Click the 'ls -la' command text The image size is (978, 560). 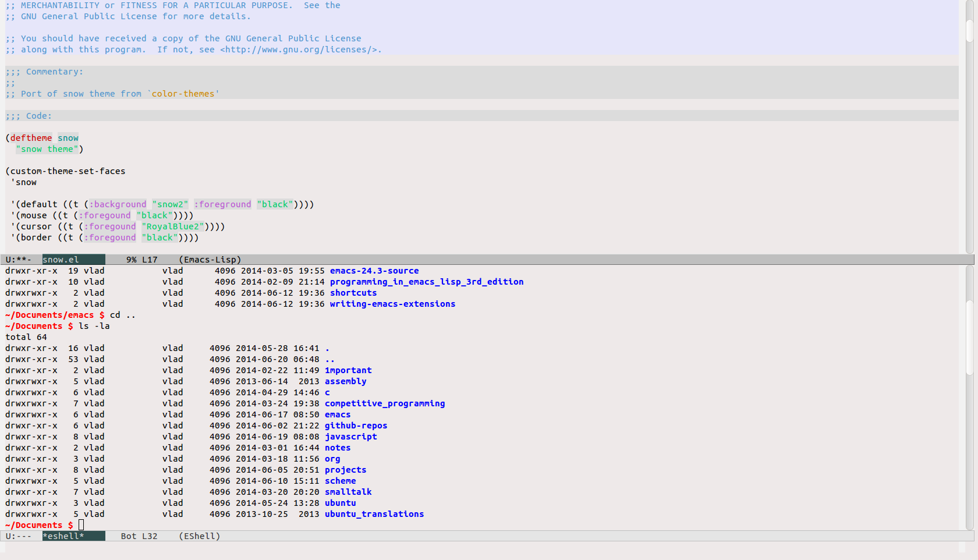(x=94, y=326)
